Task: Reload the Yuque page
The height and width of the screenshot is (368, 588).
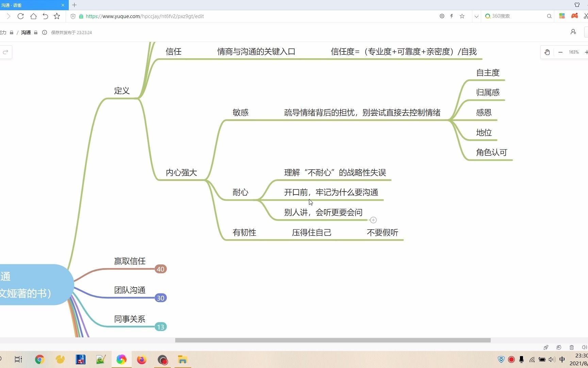Action: tap(20, 16)
